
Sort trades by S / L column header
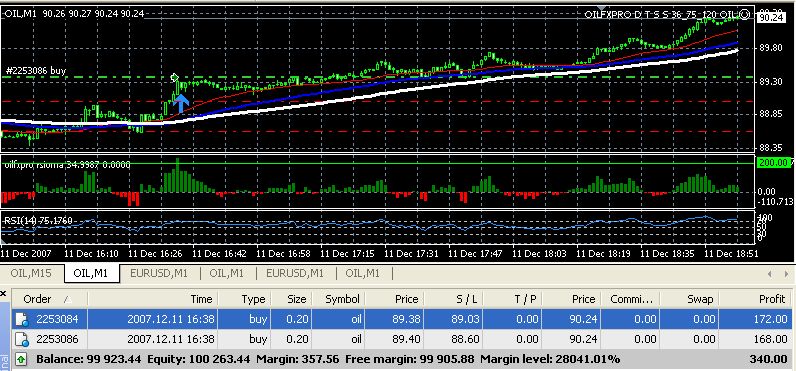coord(453,299)
